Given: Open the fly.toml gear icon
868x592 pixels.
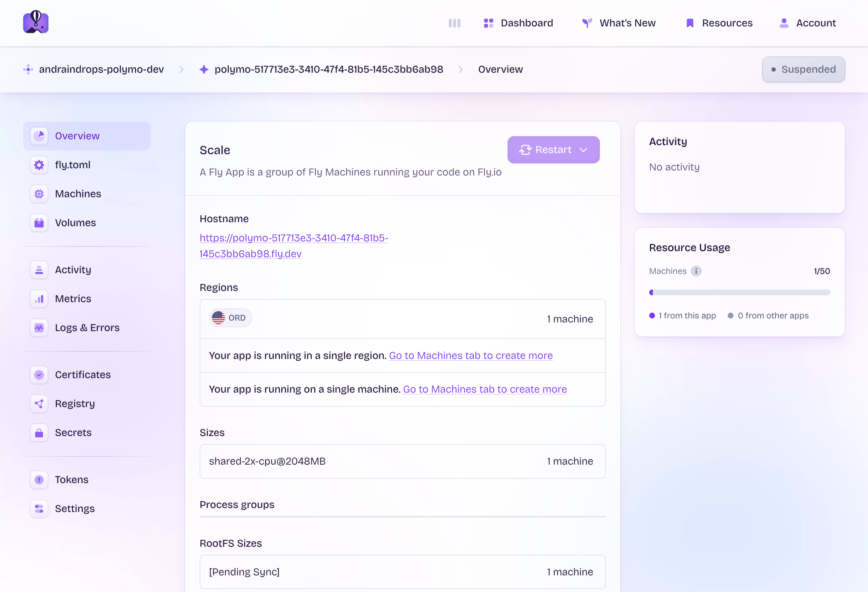Looking at the screenshot, I should point(39,165).
